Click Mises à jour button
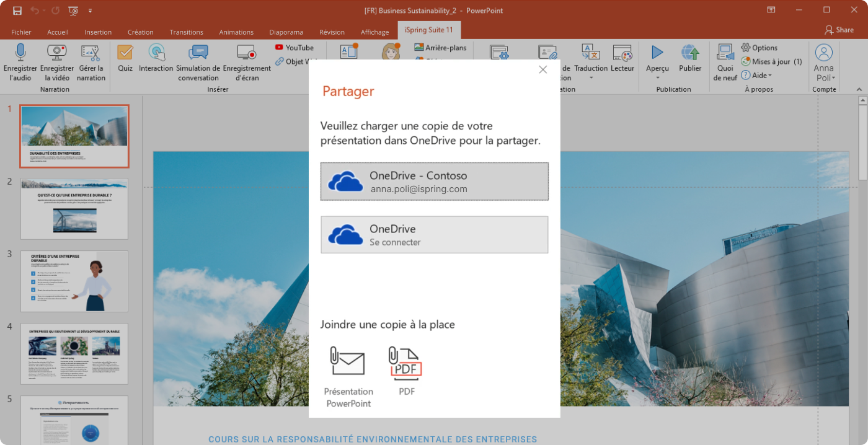 tap(772, 62)
